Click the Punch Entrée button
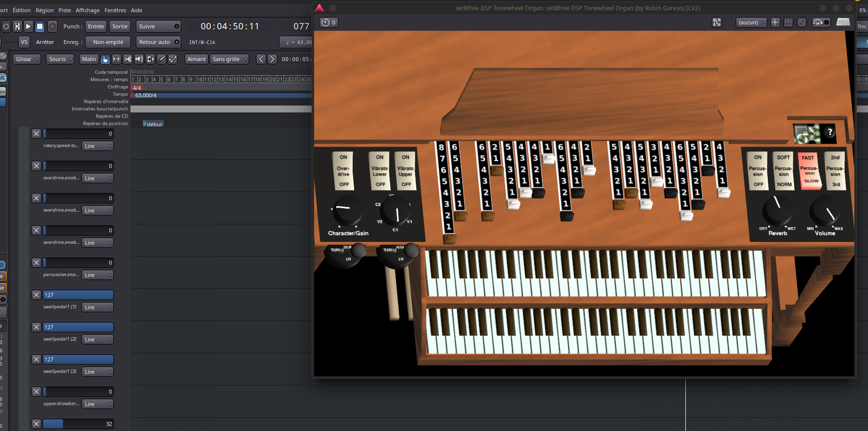Image resolution: width=868 pixels, height=431 pixels. pyautogui.click(x=96, y=26)
